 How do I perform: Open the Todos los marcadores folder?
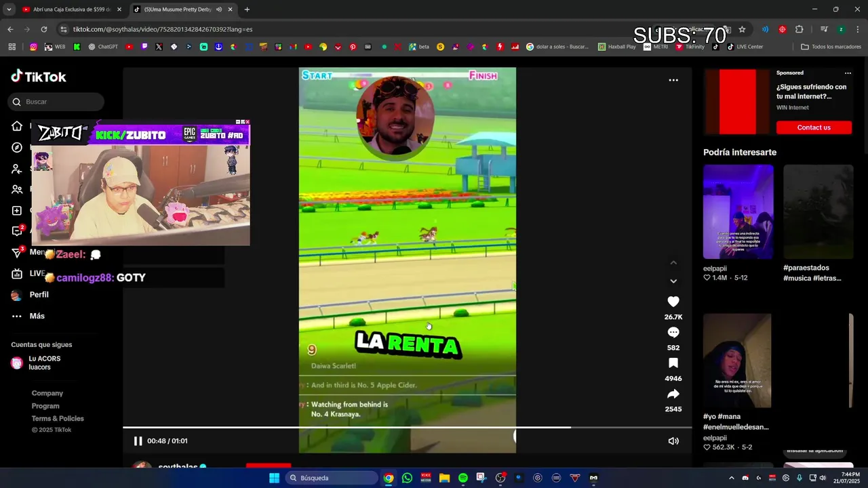(x=831, y=47)
